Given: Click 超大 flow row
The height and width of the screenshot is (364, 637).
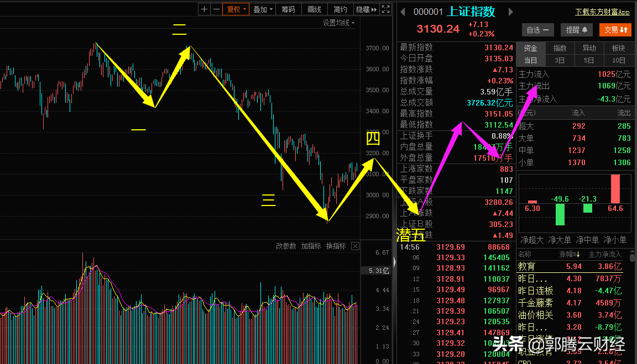Looking at the screenshot, I should click(575, 126).
